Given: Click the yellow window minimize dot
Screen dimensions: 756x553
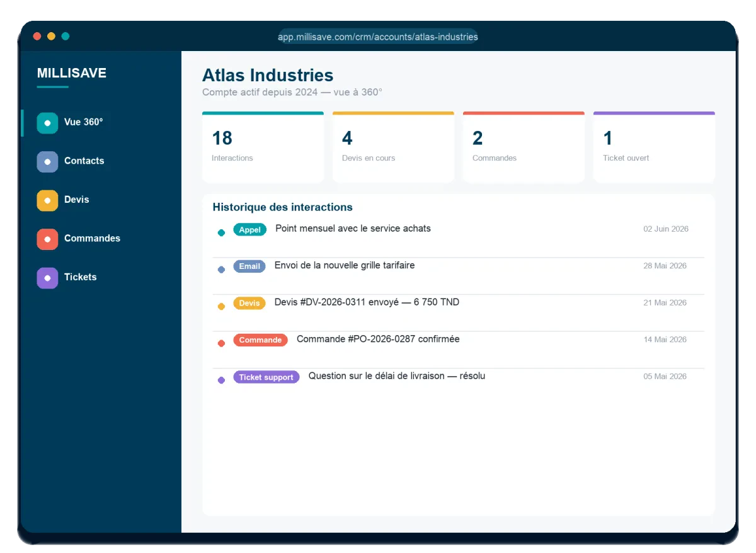Looking at the screenshot, I should 51,37.
